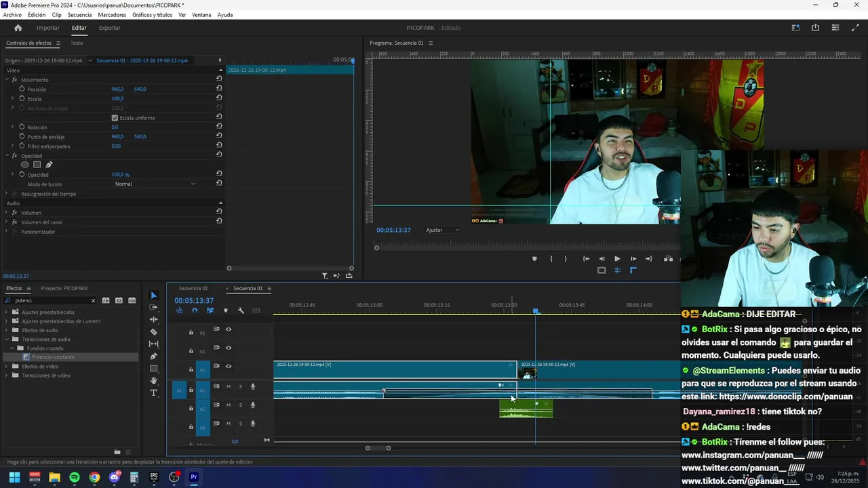Open the Secuencia menu

[x=79, y=15]
